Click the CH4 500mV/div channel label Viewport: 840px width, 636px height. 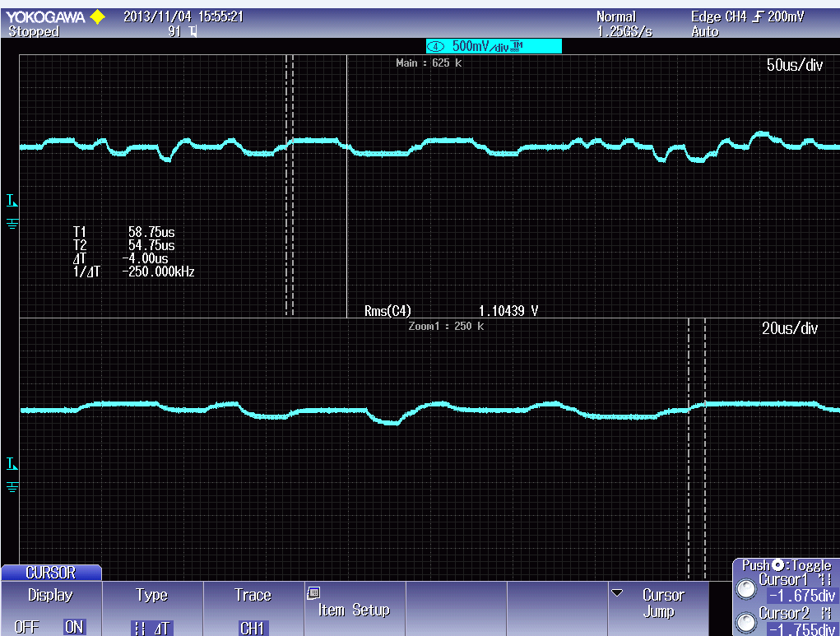coord(494,47)
